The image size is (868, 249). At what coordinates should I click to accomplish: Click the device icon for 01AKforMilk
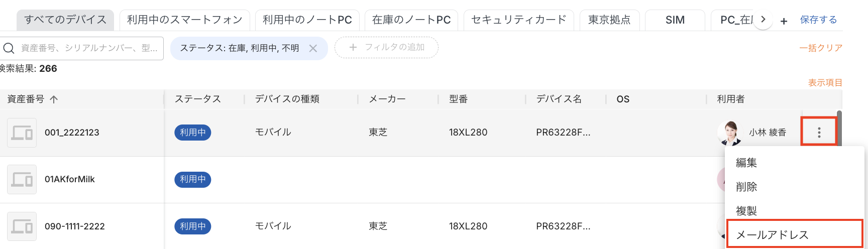click(x=22, y=179)
